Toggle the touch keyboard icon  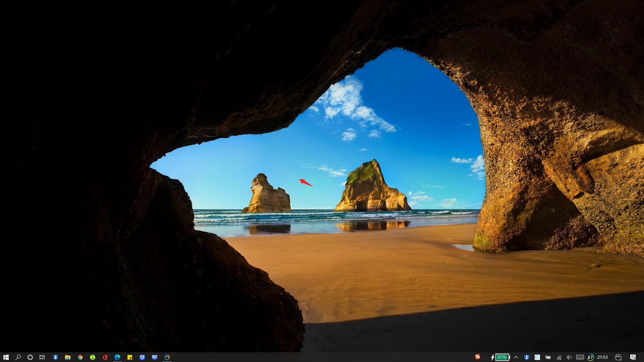(580, 357)
